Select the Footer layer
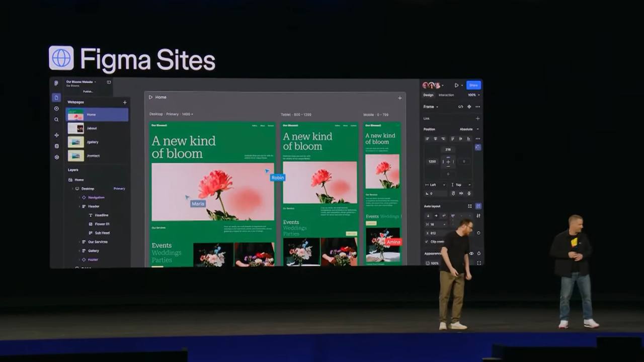644x362 pixels. tap(93, 260)
